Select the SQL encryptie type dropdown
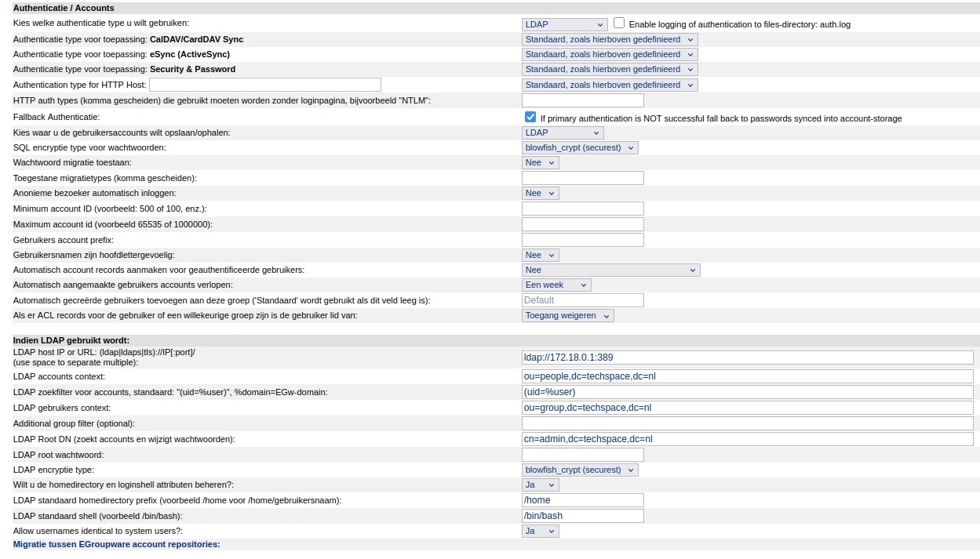The image size is (980, 559). point(580,147)
